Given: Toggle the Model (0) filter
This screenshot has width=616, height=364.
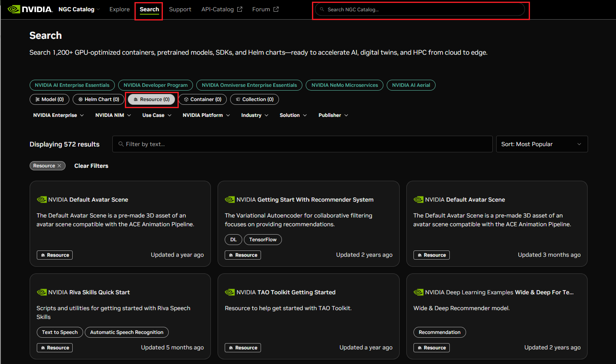Looking at the screenshot, I should 50,99.
